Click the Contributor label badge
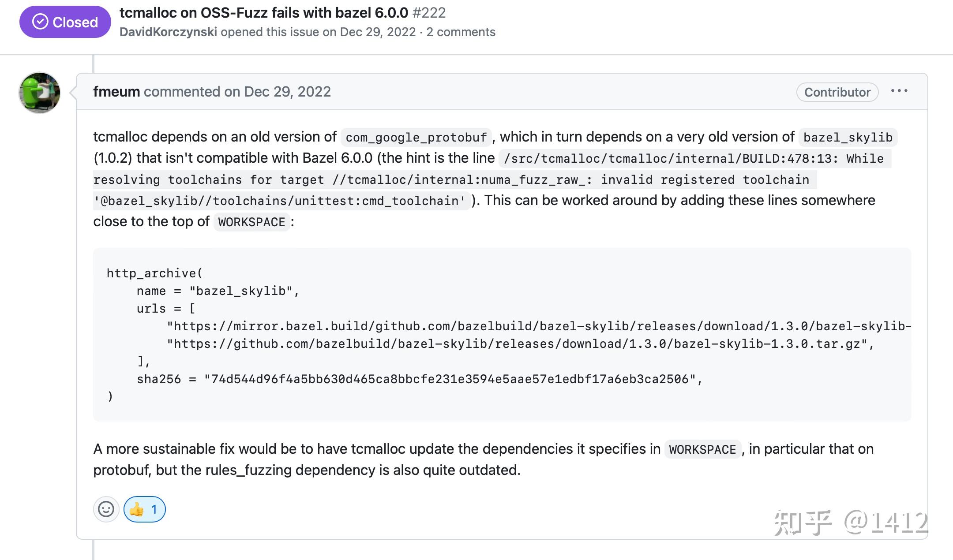This screenshot has width=953, height=560. point(837,92)
